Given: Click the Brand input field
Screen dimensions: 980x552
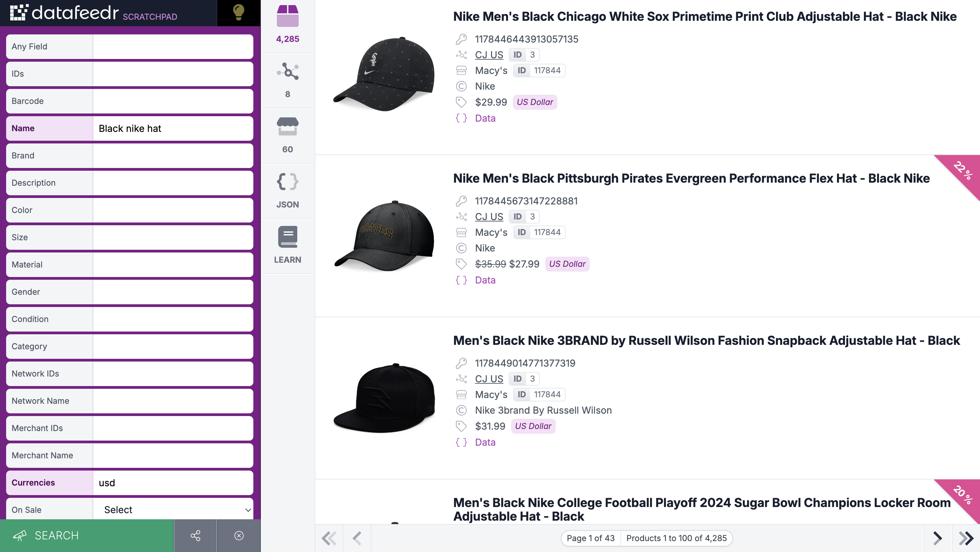Looking at the screenshot, I should pyautogui.click(x=173, y=156).
